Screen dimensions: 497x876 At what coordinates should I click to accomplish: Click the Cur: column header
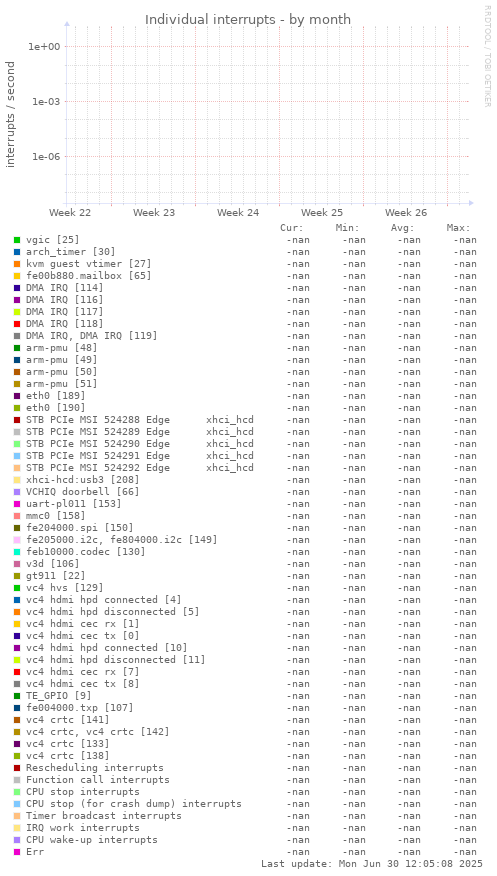pyautogui.click(x=292, y=228)
